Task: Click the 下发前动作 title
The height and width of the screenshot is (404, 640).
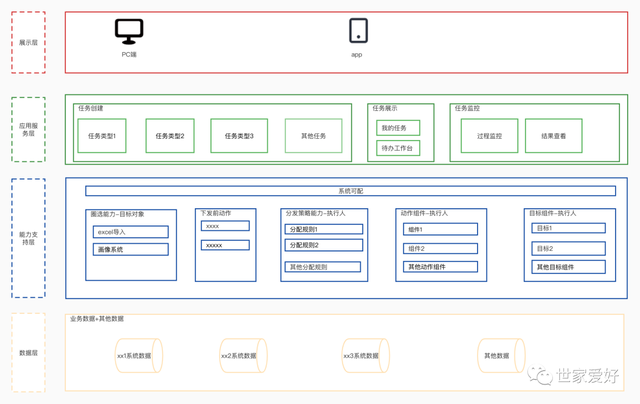Action: pos(216,213)
